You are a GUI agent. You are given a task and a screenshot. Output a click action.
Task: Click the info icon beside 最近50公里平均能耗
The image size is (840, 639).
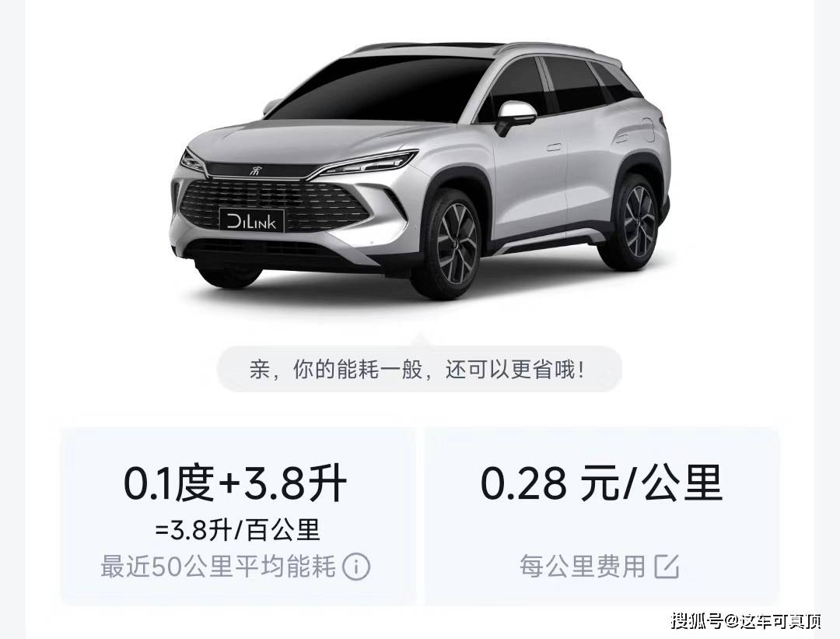(356, 566)
